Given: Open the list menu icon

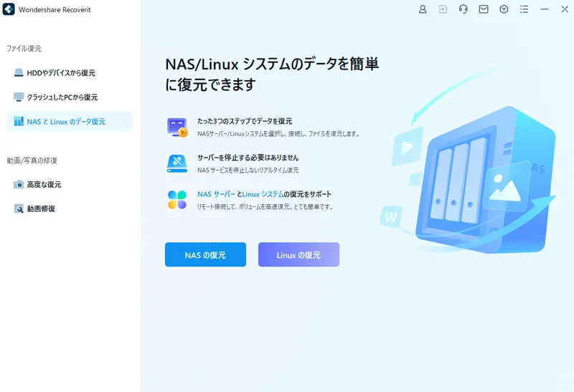Looking at the screenshot, I should click(524, 9).
